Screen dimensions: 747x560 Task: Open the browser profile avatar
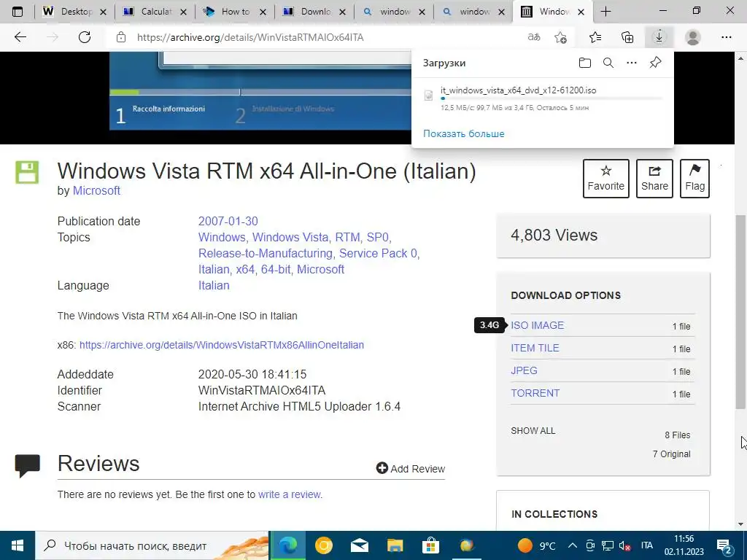(x=692, y=37)
